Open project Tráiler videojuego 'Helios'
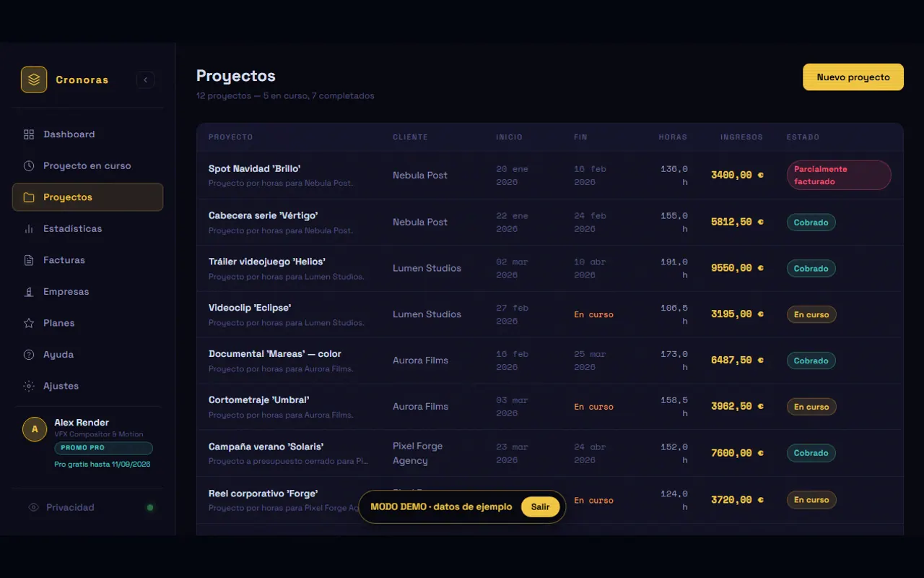Image resolution: width=924 pixels, height=578 pixels. [x=267, y=262]
